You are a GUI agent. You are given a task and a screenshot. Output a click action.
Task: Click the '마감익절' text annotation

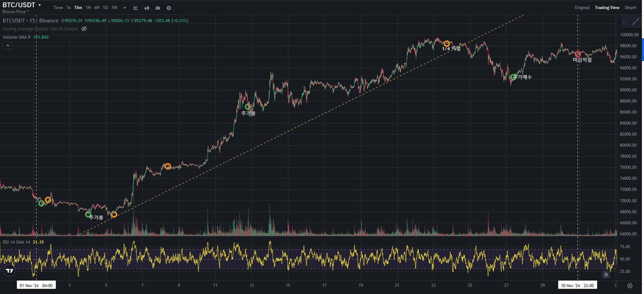[582, 60]
